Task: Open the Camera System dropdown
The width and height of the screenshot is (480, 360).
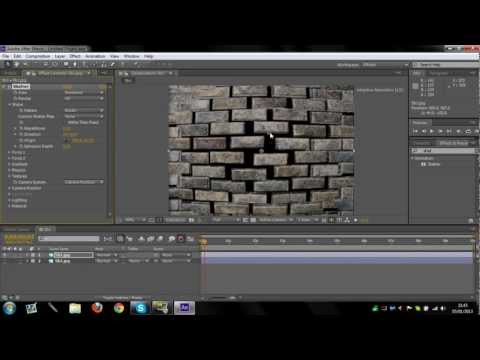Action: (84, 182)
